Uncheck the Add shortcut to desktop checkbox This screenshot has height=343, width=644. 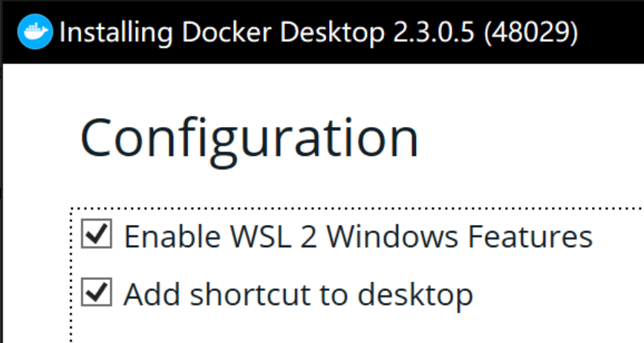(97, 292)
